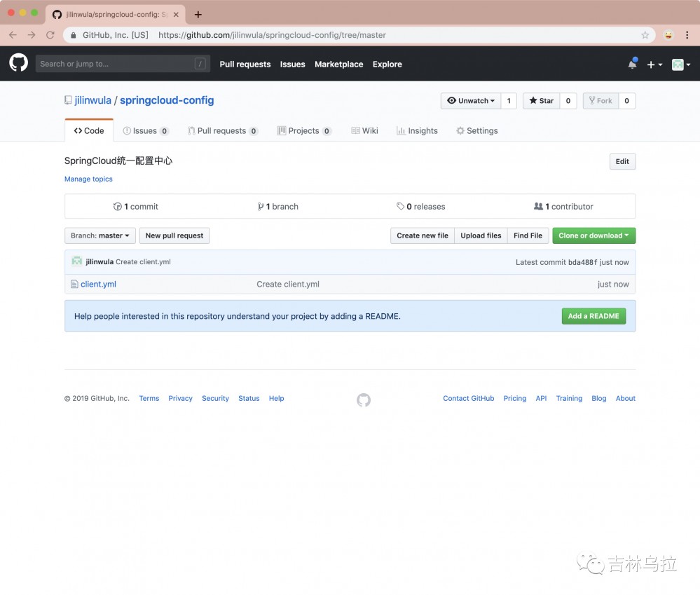Screen dimensions: 700x595
Task: Click Add a README
Action: [x=593, y=316]
